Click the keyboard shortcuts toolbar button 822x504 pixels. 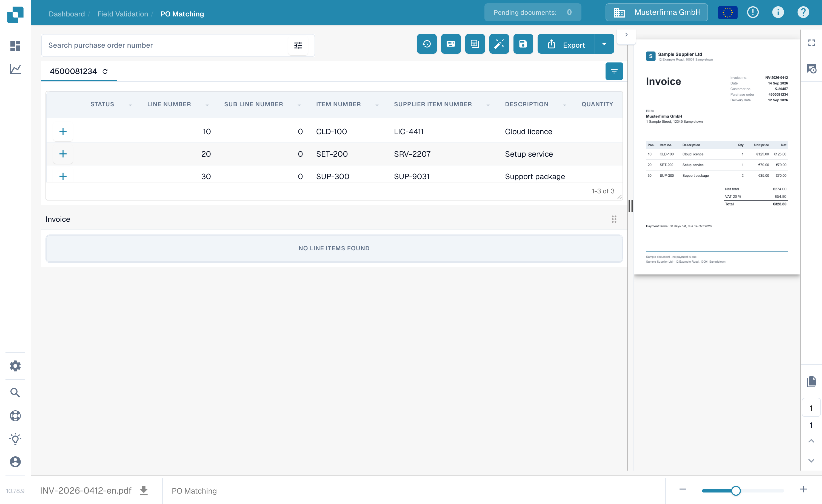click(451, 44)
